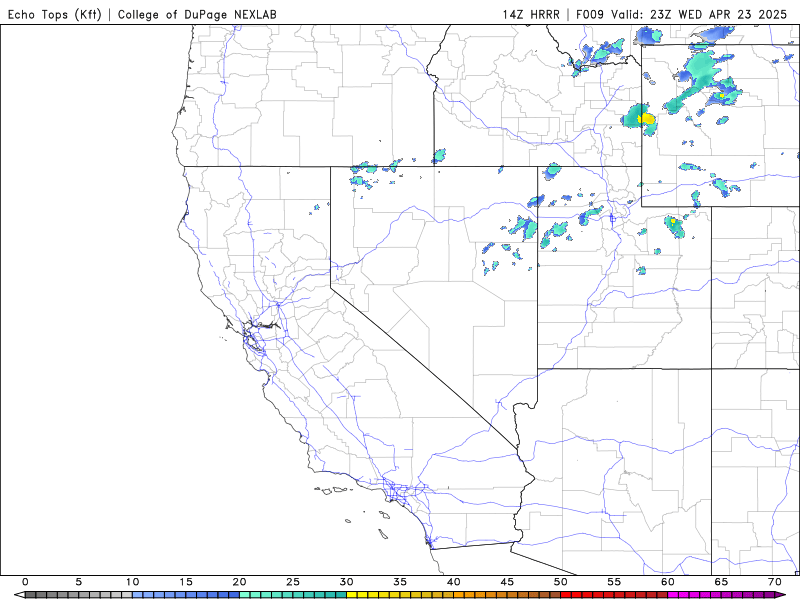Click the colorbar label "45"
Screen dimensions: 800x600
pos(507,582)
